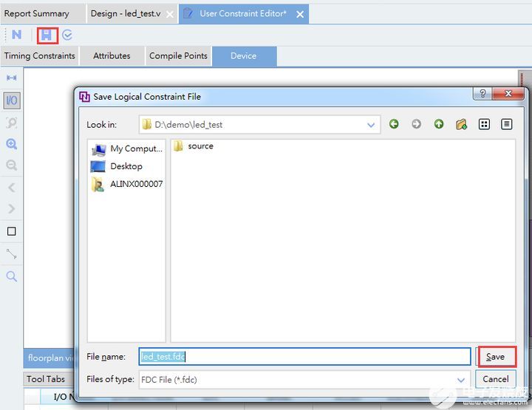Go back in the save dialog
Screen dimensions: 532x410
[x=394, y=124]
